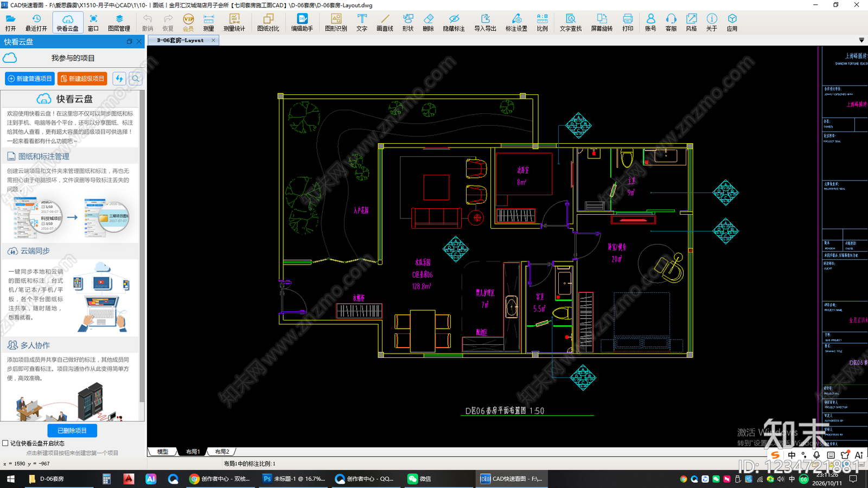
Task: Open Windows Start menu
Action: (10, 479)
